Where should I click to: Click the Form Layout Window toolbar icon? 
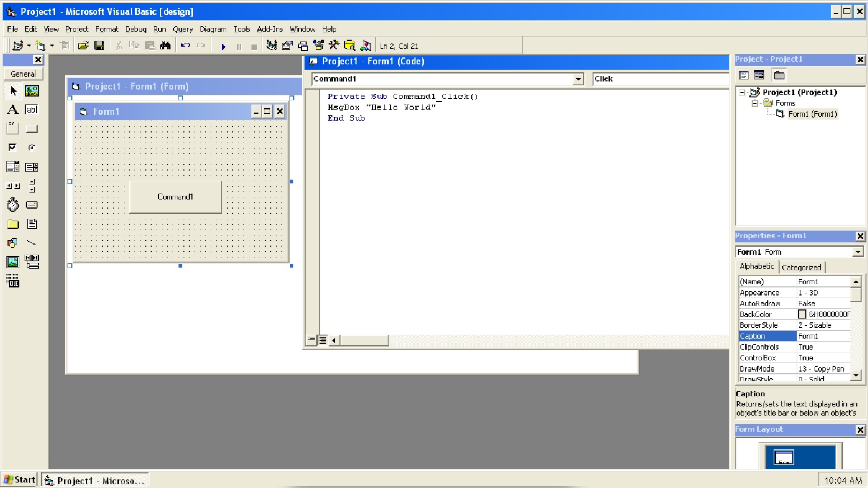(303, 46)
